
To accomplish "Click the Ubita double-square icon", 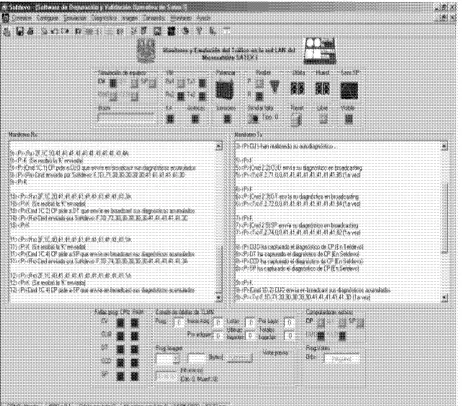I will 297,88.
